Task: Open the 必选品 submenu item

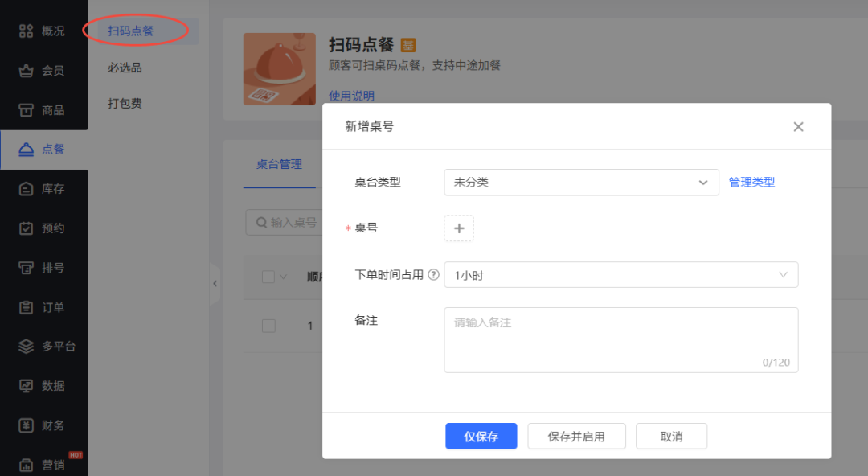Action: pyautogui.click(x=125, y=68)
